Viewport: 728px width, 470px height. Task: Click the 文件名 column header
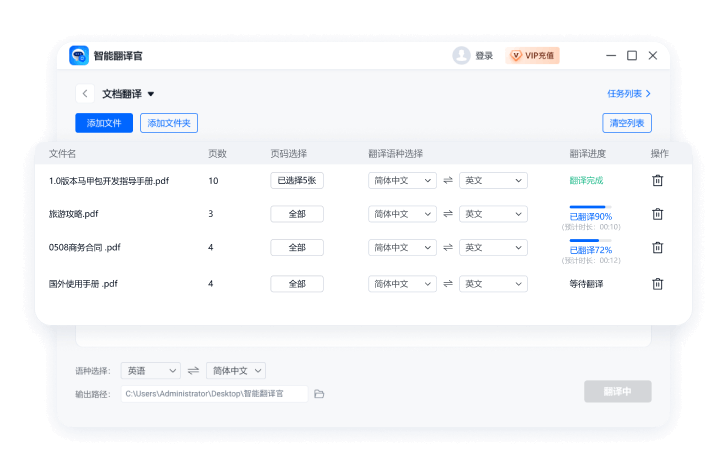tap(62, 154)
